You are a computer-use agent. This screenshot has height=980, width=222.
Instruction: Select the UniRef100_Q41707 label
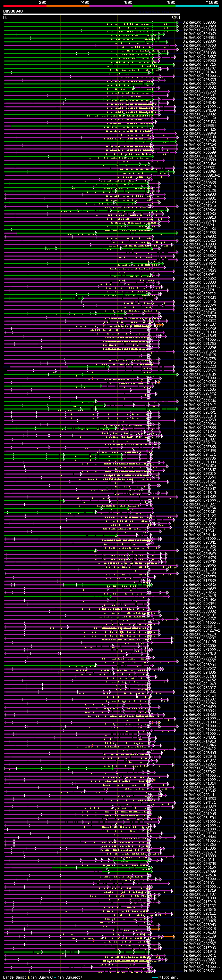click(x=199, y=68)
